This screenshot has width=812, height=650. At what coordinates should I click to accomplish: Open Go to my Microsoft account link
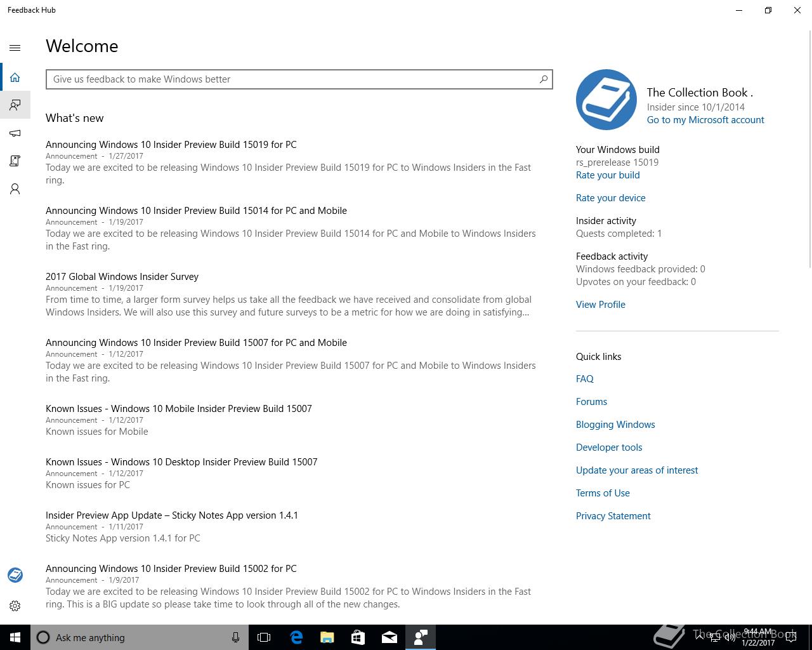(x=705, y=120)
